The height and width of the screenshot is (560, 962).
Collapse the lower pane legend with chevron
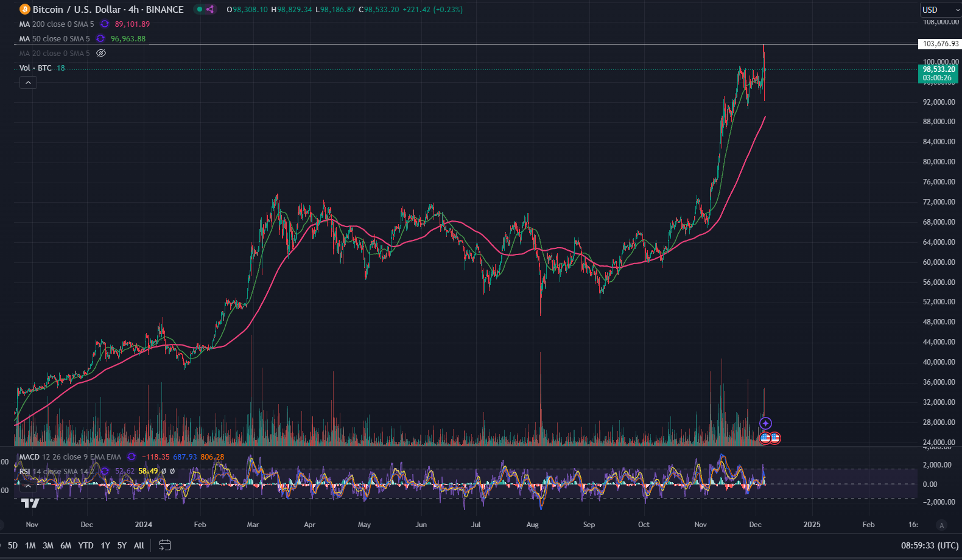pos(28,486)
